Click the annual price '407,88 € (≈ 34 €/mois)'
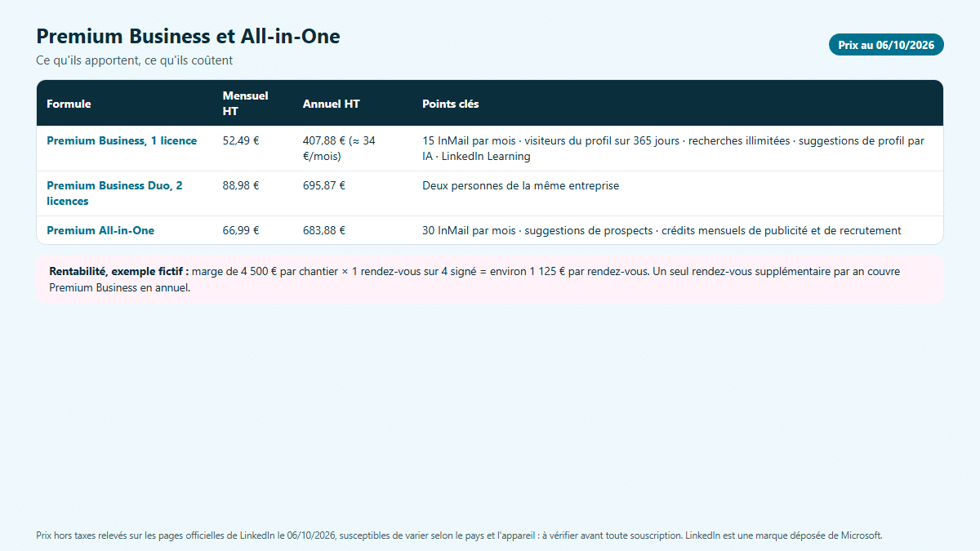 point(340,149)
